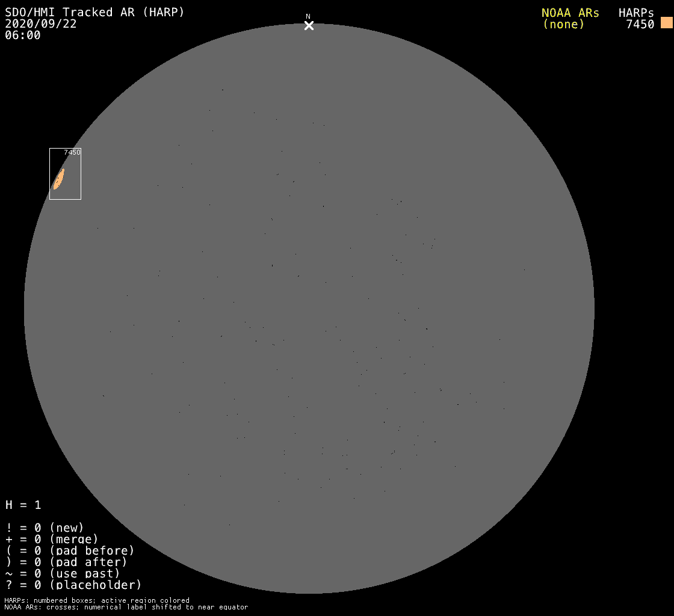Click the white X north pole marker
Screen dimensions: 674x616
coord(309,25)
